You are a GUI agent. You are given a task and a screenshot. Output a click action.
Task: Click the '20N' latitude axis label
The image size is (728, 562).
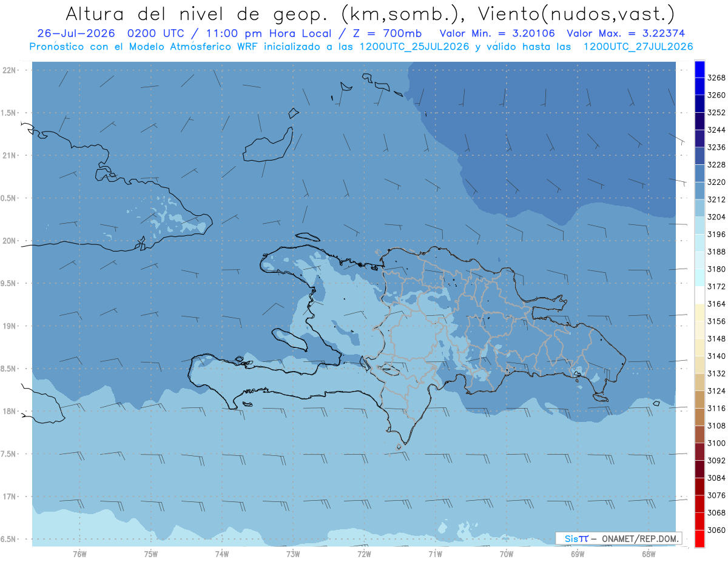pyautogui.click(x=10, y=241)
